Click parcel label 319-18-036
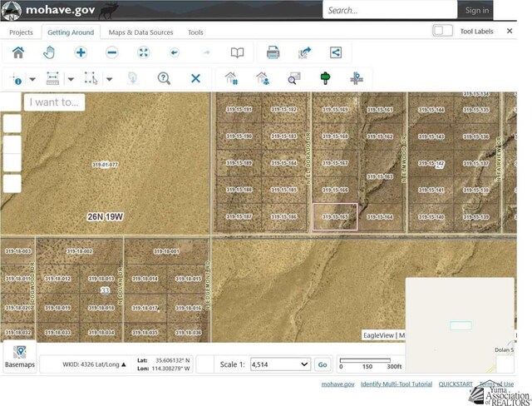Screen dimensions: 532x406 coord(189,333)
